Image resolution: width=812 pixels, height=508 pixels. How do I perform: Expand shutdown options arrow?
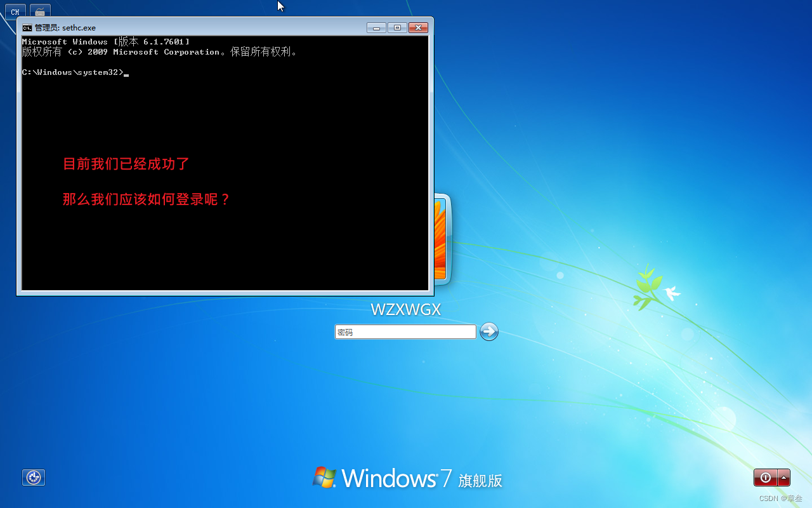(784, 478)
